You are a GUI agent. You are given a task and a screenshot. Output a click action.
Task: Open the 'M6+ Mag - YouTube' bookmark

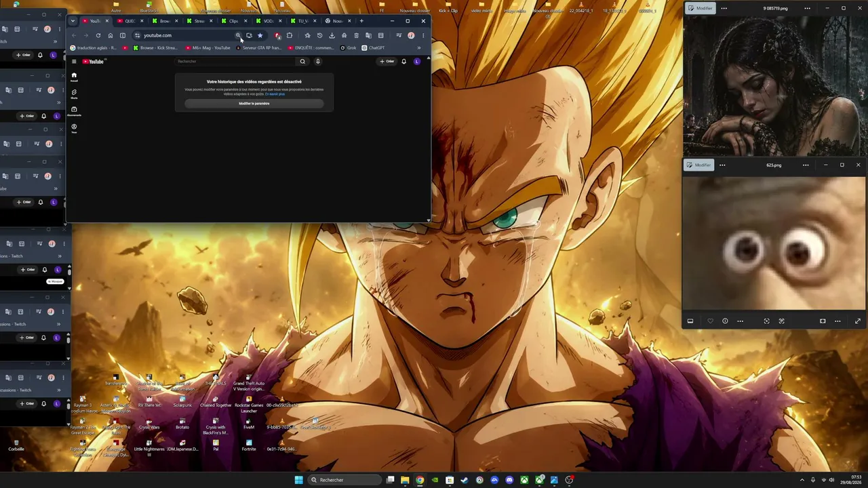click(x=208, y=48)
